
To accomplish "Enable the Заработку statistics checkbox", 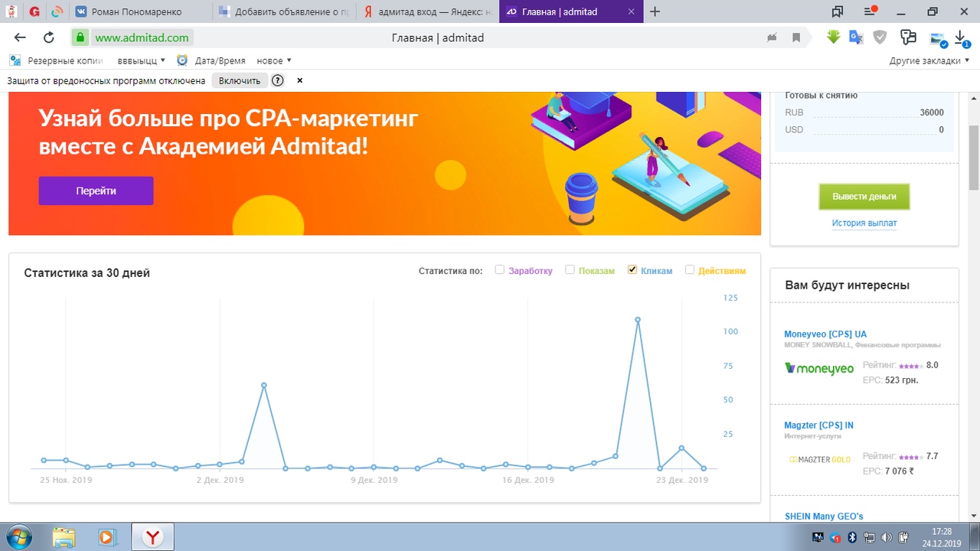I will (x=500, y=269).
